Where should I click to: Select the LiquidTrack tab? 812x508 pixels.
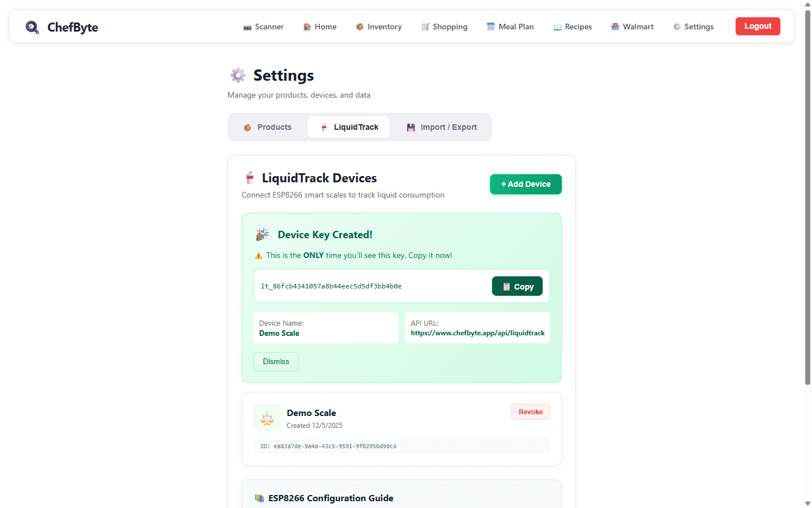tap(348, 127)
